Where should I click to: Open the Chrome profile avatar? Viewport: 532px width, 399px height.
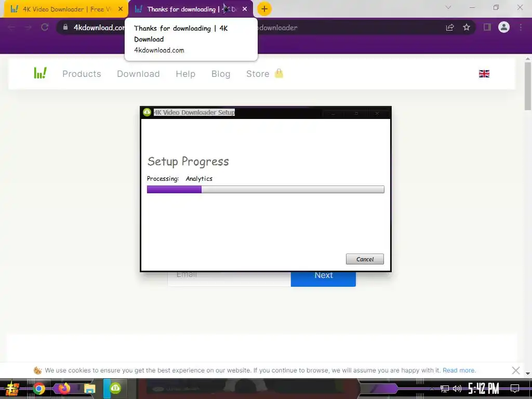click(504, 27)
